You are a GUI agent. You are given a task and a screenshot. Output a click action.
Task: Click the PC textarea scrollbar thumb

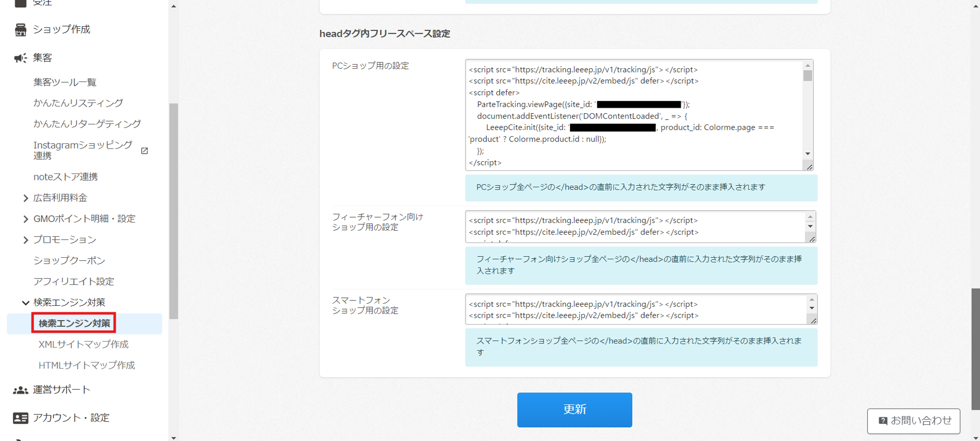(808, 75)
